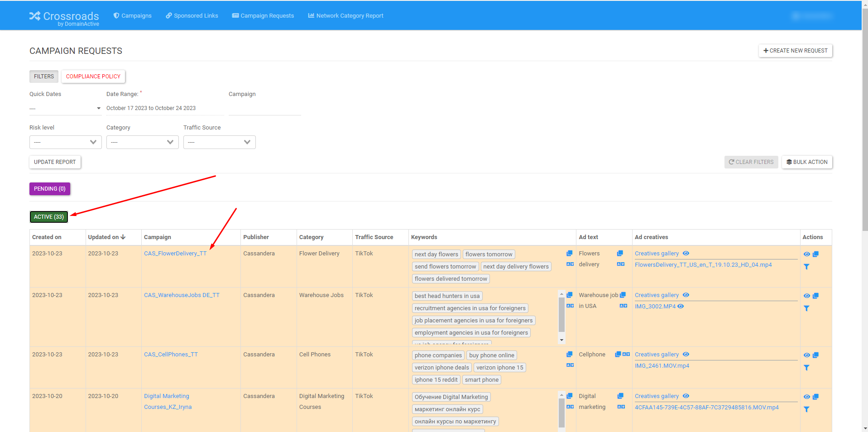
Task: Open the Quick Dates dropdown
Action: (65, 108)
